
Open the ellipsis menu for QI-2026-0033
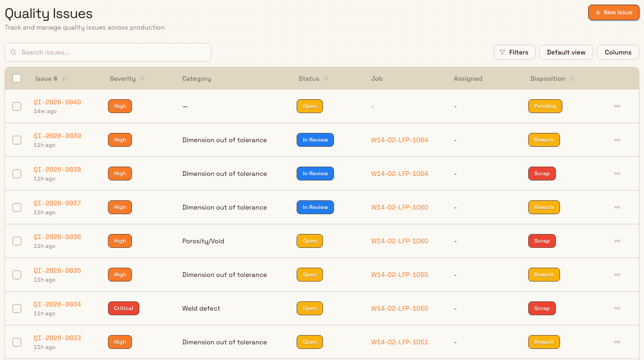[617, 342]
